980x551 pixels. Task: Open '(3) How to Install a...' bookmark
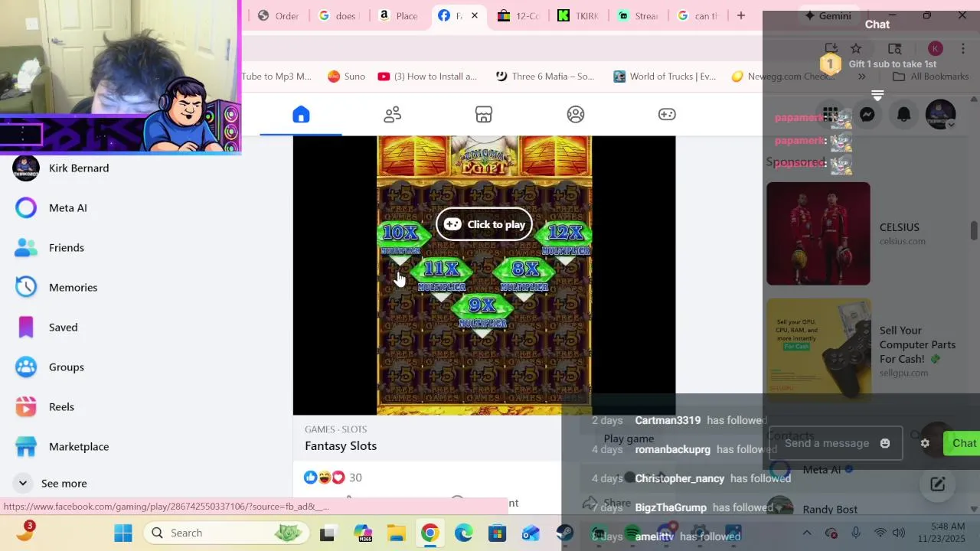(x=427, y=77)
